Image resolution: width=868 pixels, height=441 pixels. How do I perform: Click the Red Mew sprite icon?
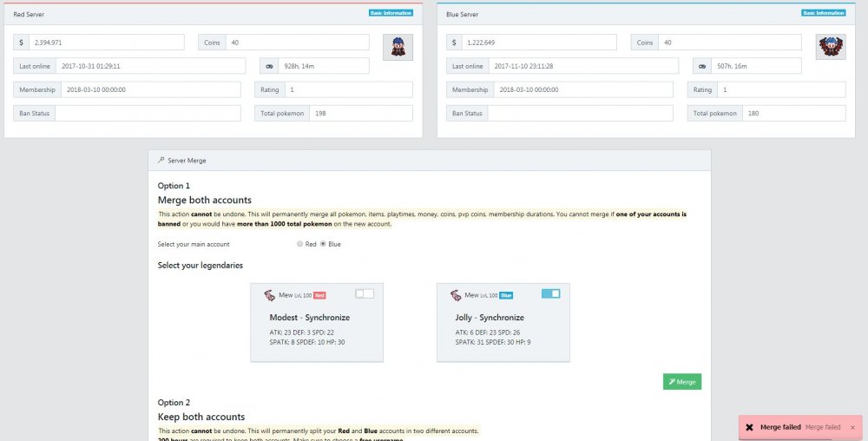(270, 296)
